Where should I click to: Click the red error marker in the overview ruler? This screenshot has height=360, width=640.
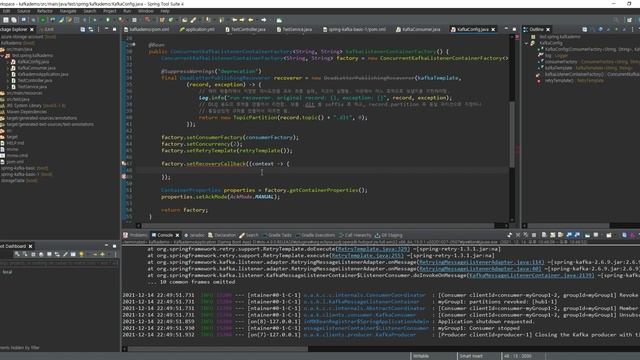click(517, 37)
